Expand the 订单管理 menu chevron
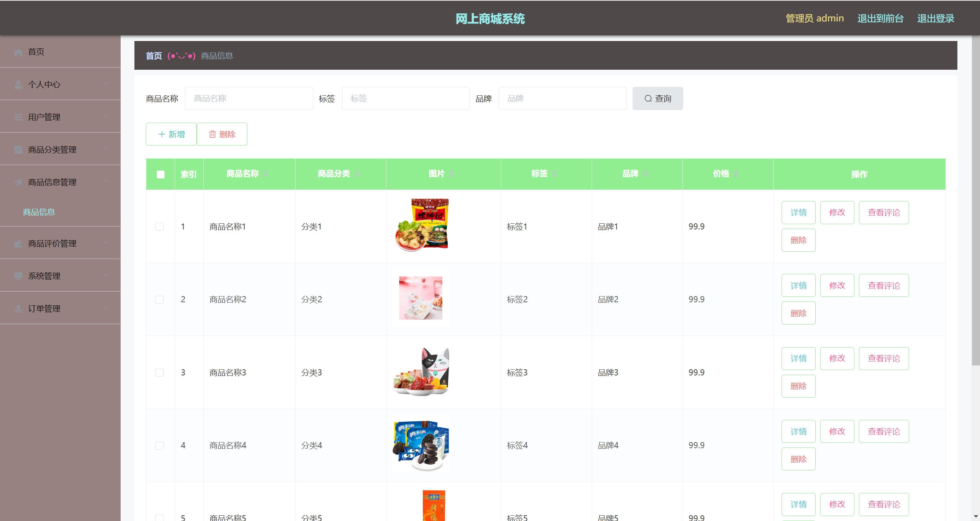 point(106,308)
